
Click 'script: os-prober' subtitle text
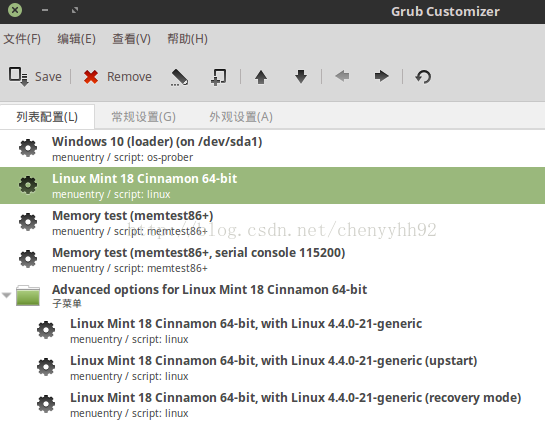(153, 157)
